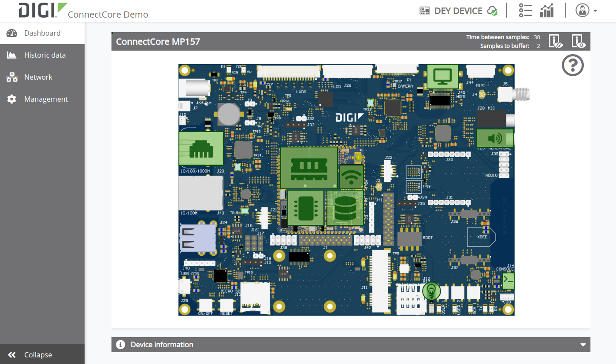The width and height of the screenshot is (616, 364).
Task: Click the cloud connected status icon
Action: click(x=492, y=11)
